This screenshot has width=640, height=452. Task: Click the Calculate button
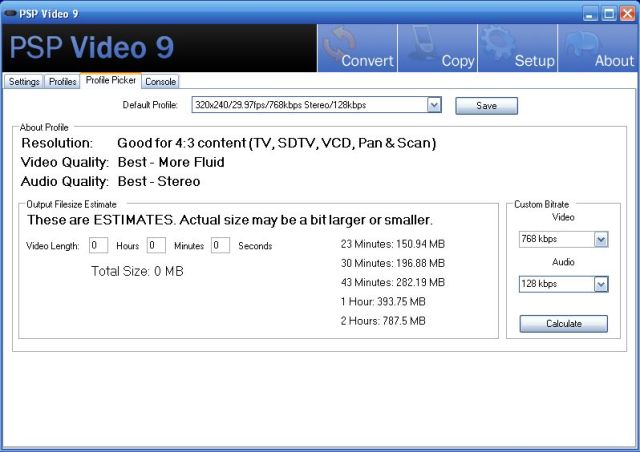click(x=563, y=324)
